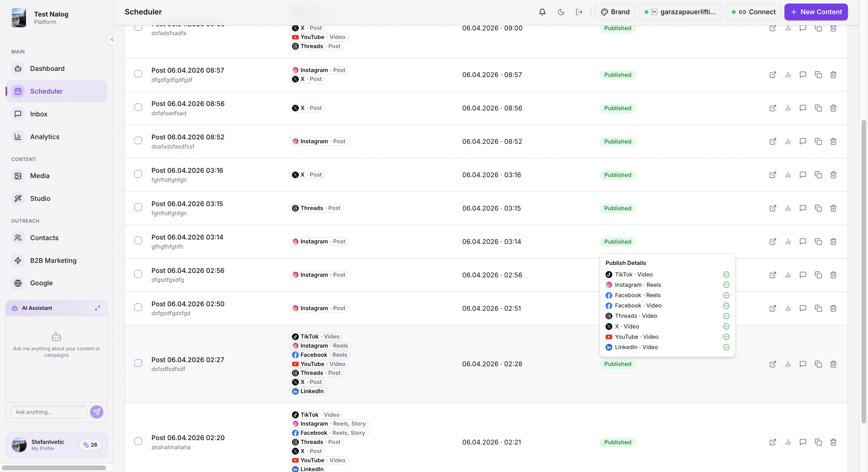
Task: Open analytics for Post 06.04.2026 08:57
Action: 788,74
